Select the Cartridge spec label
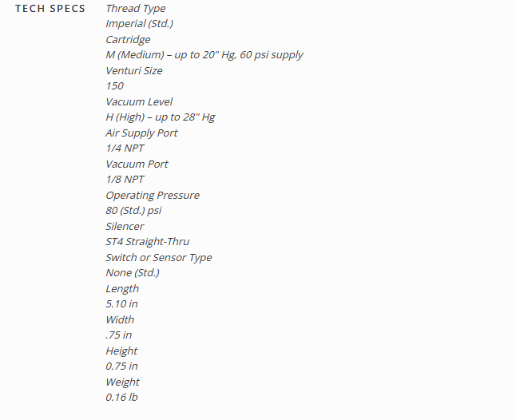 128,39
